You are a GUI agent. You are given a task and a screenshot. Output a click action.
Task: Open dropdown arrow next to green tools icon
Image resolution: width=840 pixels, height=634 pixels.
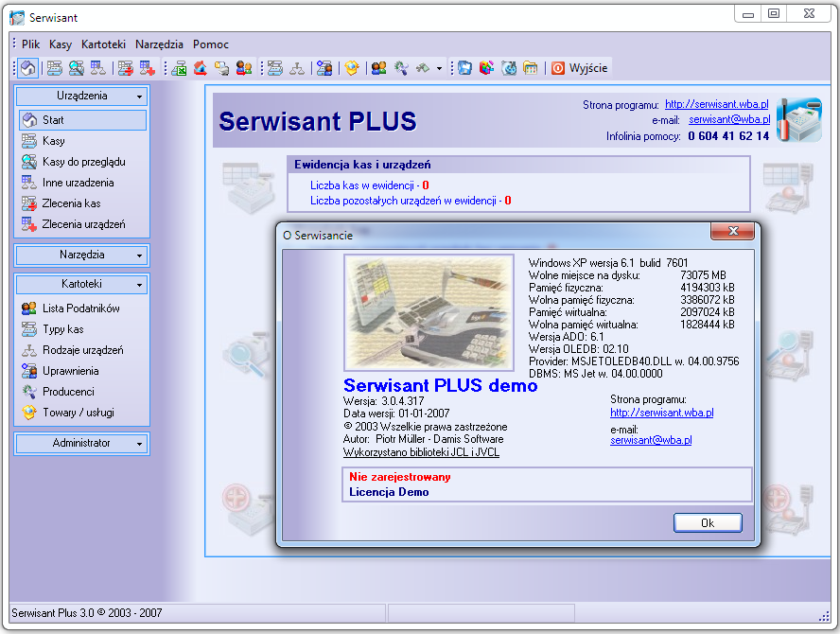point(439,68)
